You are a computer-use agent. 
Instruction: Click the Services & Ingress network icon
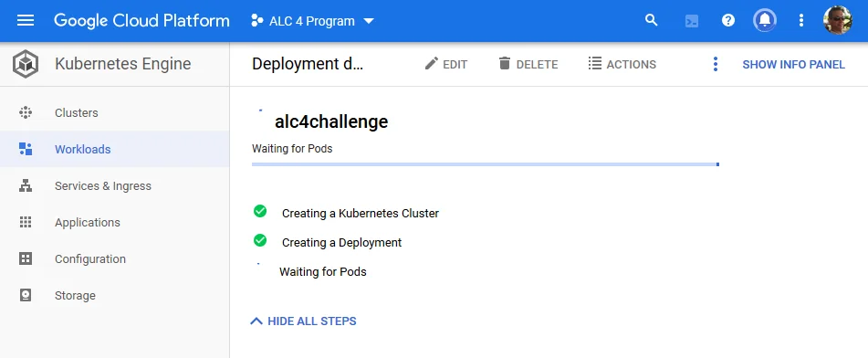click(x=26, y=185)
